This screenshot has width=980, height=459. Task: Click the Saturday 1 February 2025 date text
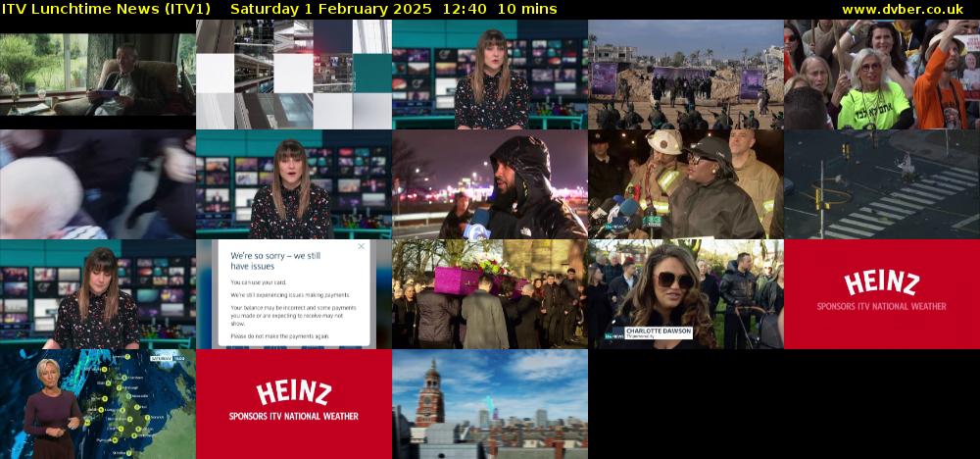pyautogui.click(x=330, y=10)
